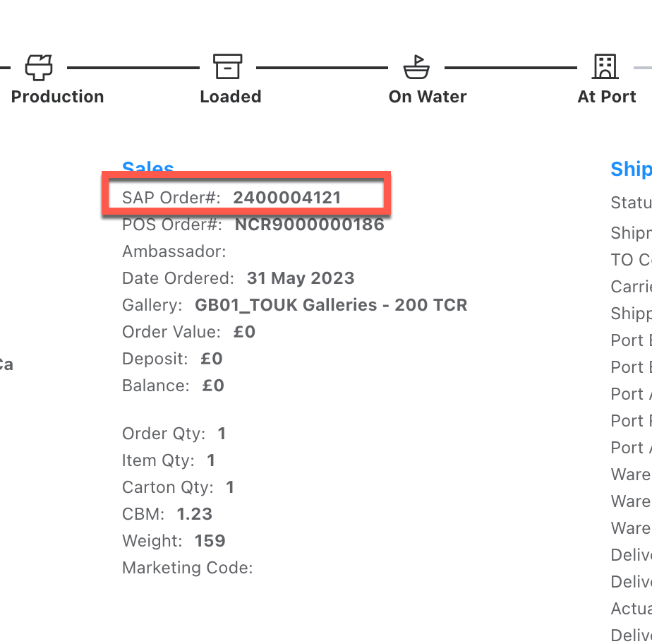Select the Production step label
The width and height of the screenshot is (652, 644).
click(x=57, y=97)
